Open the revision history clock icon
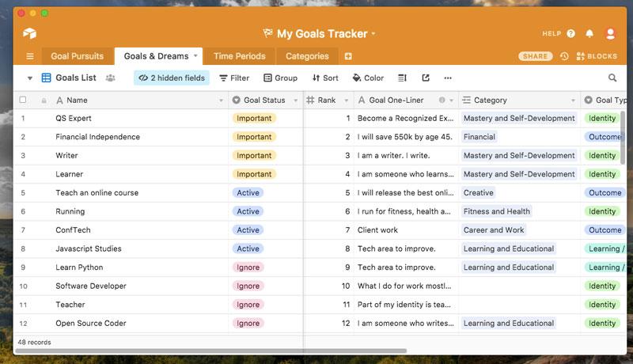This screenshot has width=633, height=364. (564, 56)
